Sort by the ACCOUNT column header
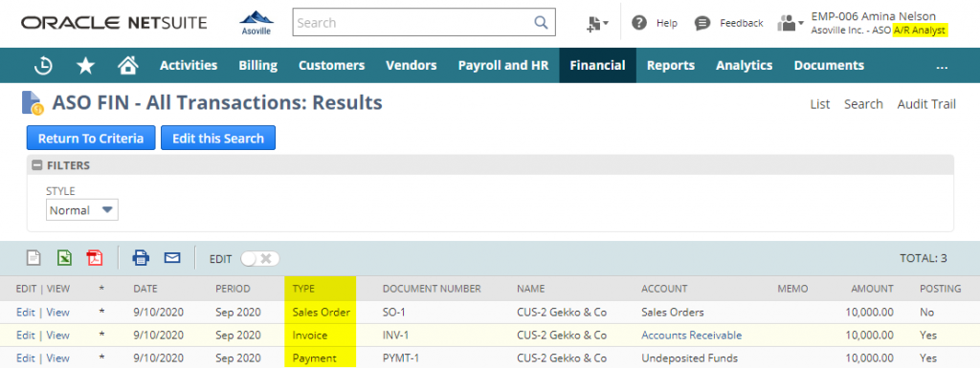The height and width of the screenshot is (368, 980). click(x=664, y=289)
